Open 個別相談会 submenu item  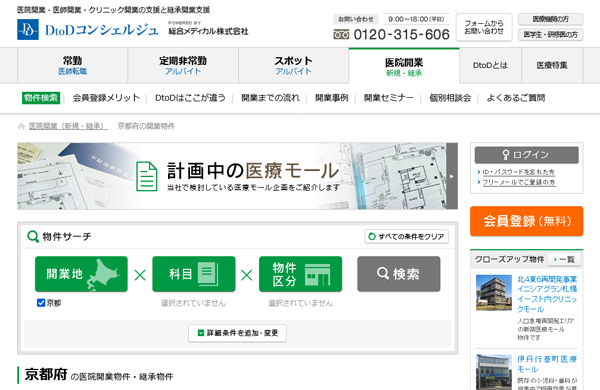tap(450, 98)
